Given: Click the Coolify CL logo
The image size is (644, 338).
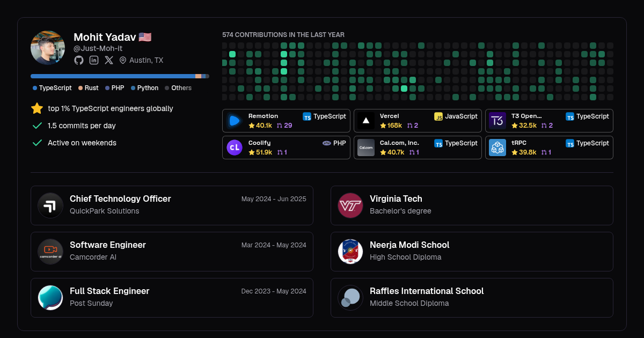Looking at the screenshot, I should tap(235, 148).
